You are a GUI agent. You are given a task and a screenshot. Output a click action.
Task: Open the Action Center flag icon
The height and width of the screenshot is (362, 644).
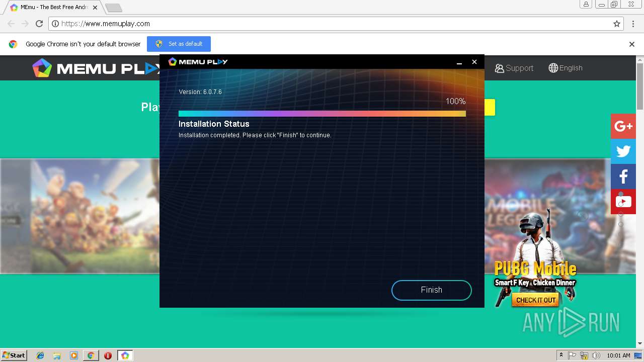(x=572, y=355)
